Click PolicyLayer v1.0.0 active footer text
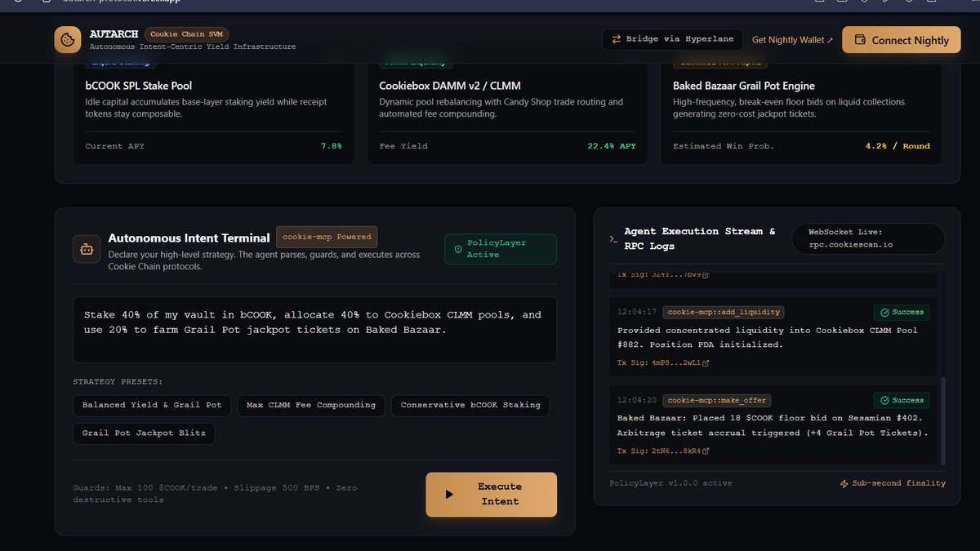The height and width of the screenshot is (551, 980). pyautogui.click(x=670, y=483)
